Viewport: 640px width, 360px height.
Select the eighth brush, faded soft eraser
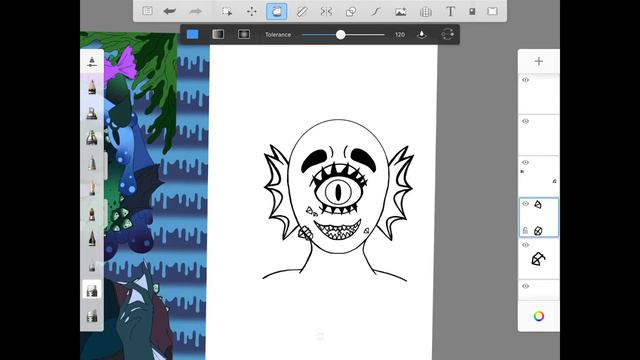[92, 266]
